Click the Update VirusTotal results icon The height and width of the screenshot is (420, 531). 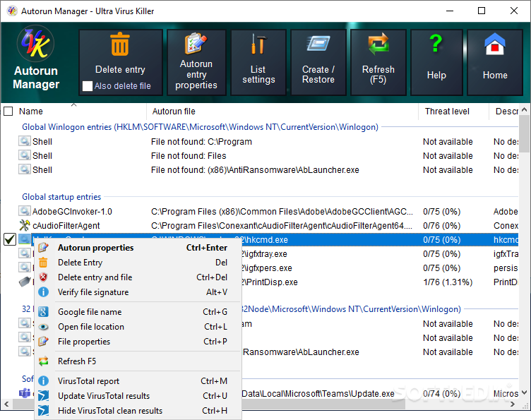(43, 395)
